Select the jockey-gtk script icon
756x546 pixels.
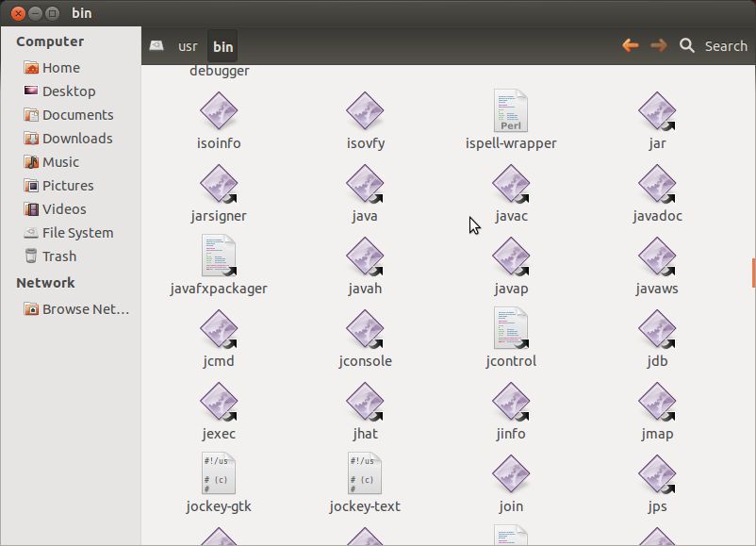click(219, 473)
